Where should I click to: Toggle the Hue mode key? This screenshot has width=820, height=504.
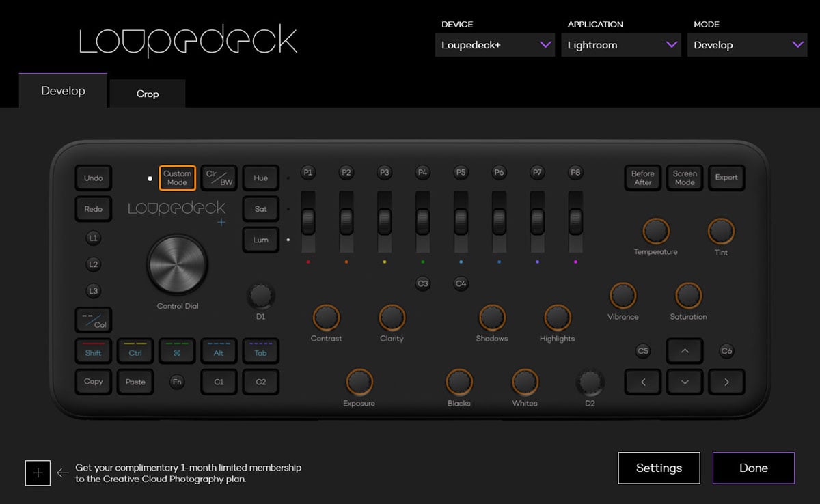(x=261, y=178)
